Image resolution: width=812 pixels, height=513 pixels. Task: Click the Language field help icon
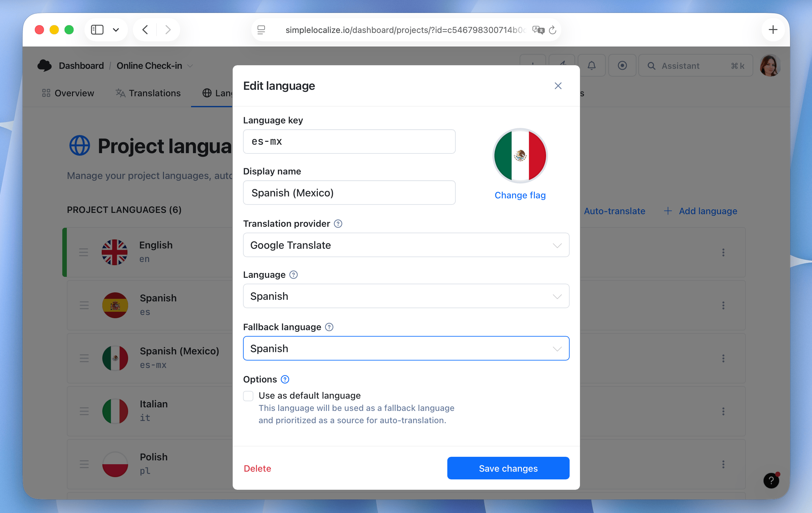tap(293, 274)
